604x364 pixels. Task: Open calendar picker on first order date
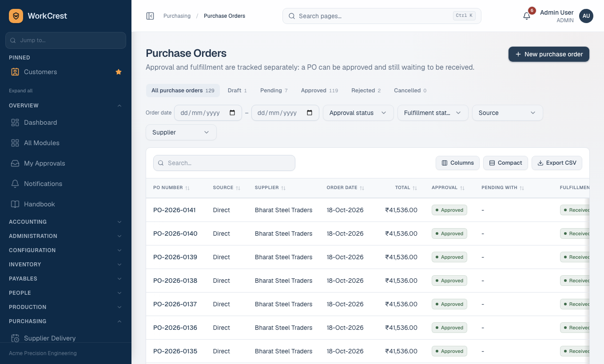232,113
